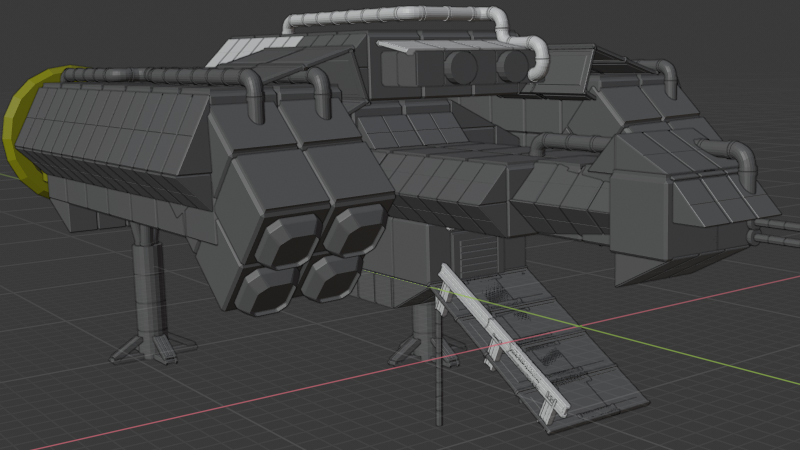Select the white pipe on top of ship
Viewport: 800px width, 450px height.
pos(416,14)
